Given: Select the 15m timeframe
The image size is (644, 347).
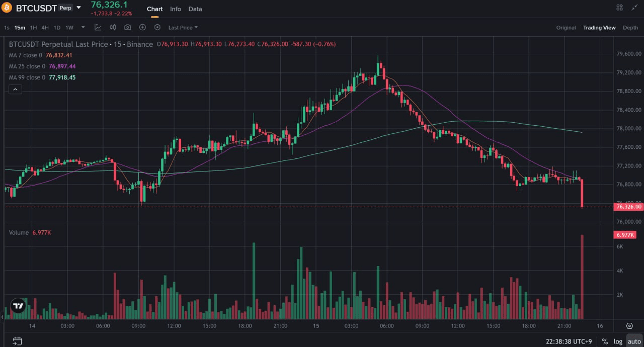Looking at the screenshot, I should tap(20, 28).
